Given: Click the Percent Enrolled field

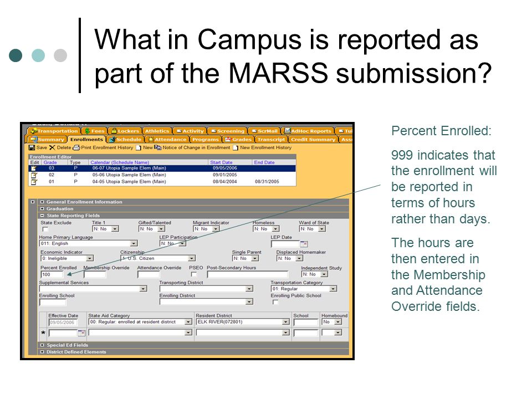Looking at the screenshot, I should point(52,274).
